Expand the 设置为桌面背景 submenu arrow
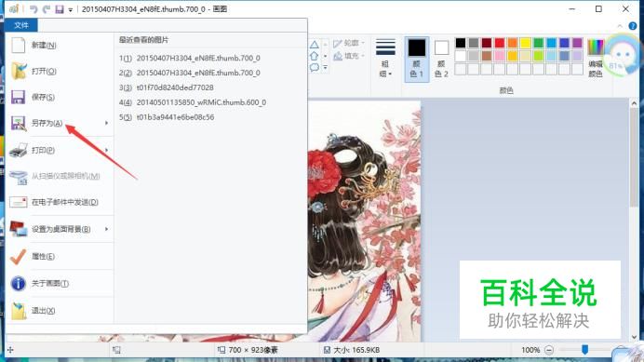The height and width of the screenshot is (362, 644). [x=106, y=229]
